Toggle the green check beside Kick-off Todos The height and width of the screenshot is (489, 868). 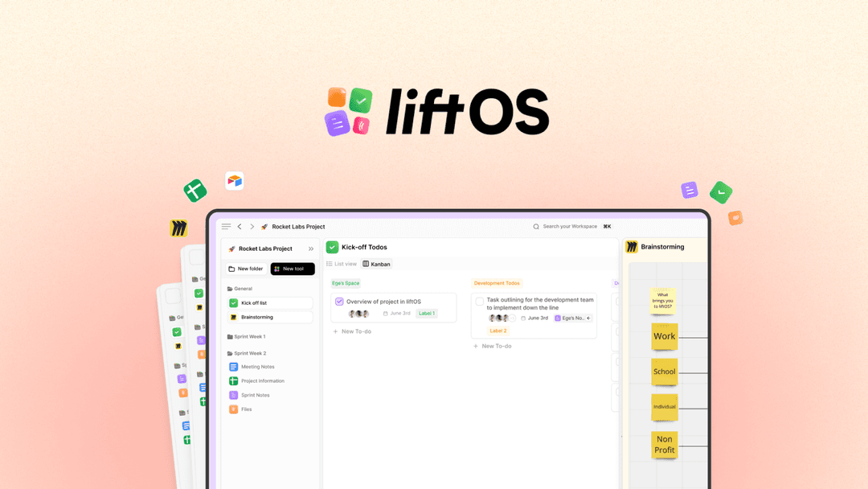pos(331,247)
